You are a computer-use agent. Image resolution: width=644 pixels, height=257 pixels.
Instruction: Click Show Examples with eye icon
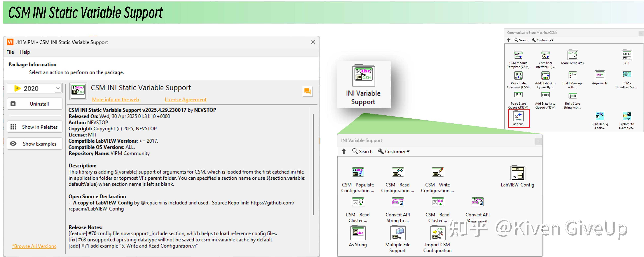34,144
